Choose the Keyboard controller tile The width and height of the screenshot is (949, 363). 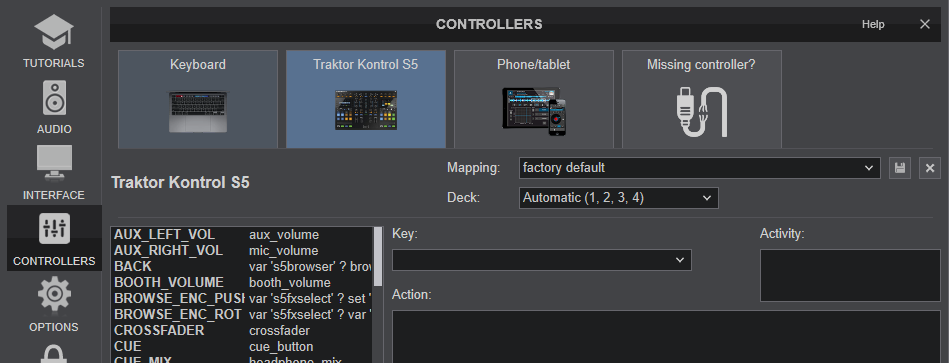pos(198,99)
